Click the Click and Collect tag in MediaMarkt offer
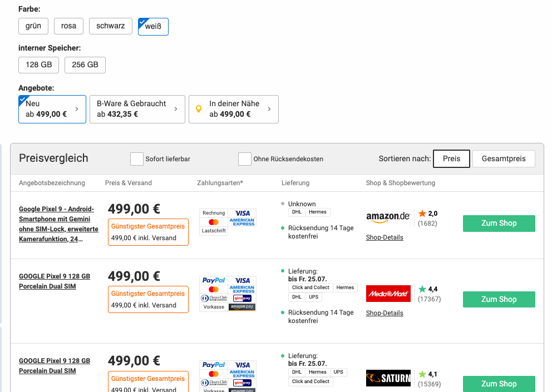 [310, 288]
